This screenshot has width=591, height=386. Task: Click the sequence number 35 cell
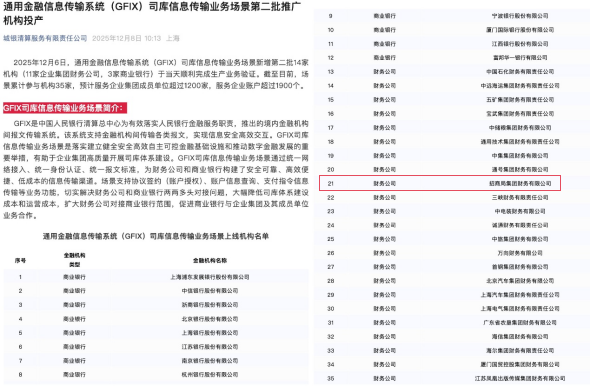tap(331, 378)
